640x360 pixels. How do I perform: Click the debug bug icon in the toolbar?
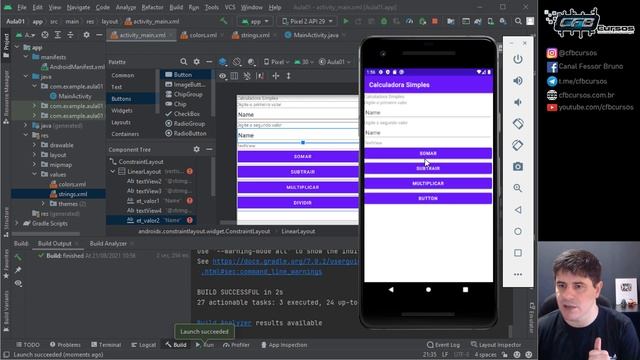pyautogui.click(x=384, y=21)
